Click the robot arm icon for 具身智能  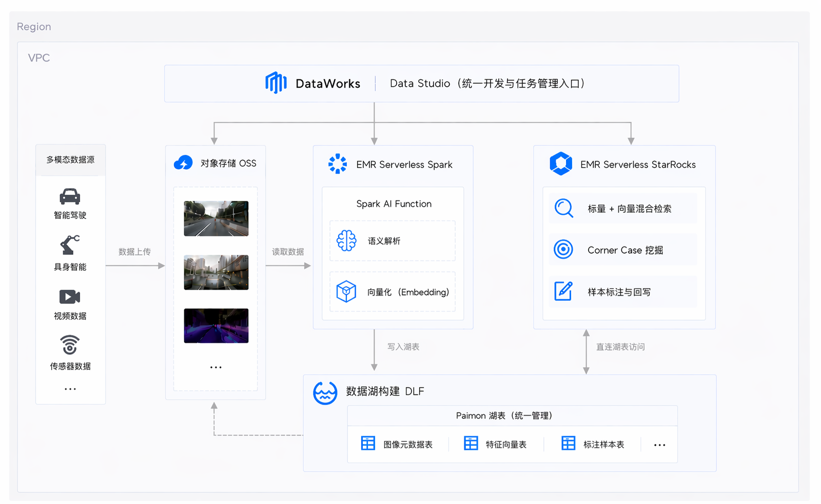click(70, 245)
